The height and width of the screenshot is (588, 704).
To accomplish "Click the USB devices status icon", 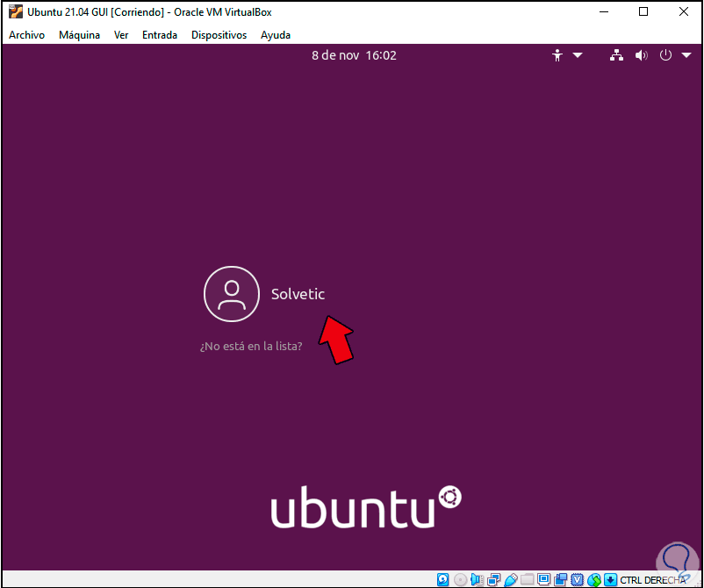I will pyautogui.click(x=511, y=580).
